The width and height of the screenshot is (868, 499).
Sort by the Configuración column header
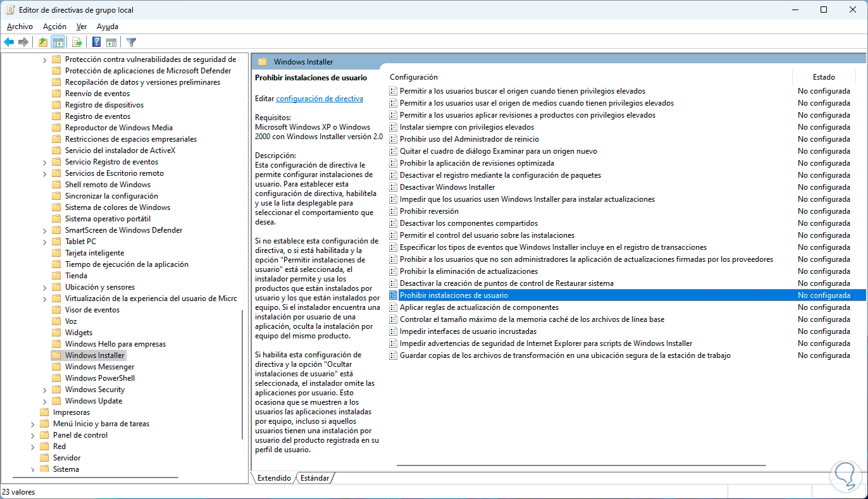pos(413,77)
